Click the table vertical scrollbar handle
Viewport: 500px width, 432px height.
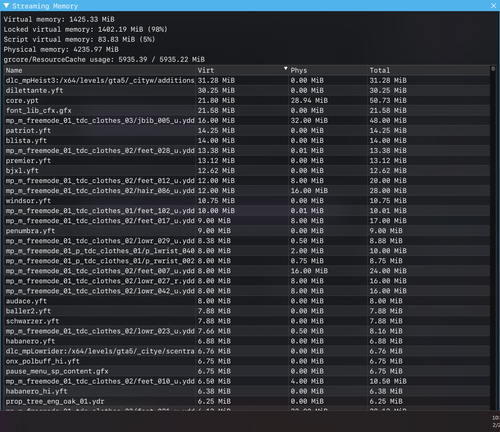(493, 69)
